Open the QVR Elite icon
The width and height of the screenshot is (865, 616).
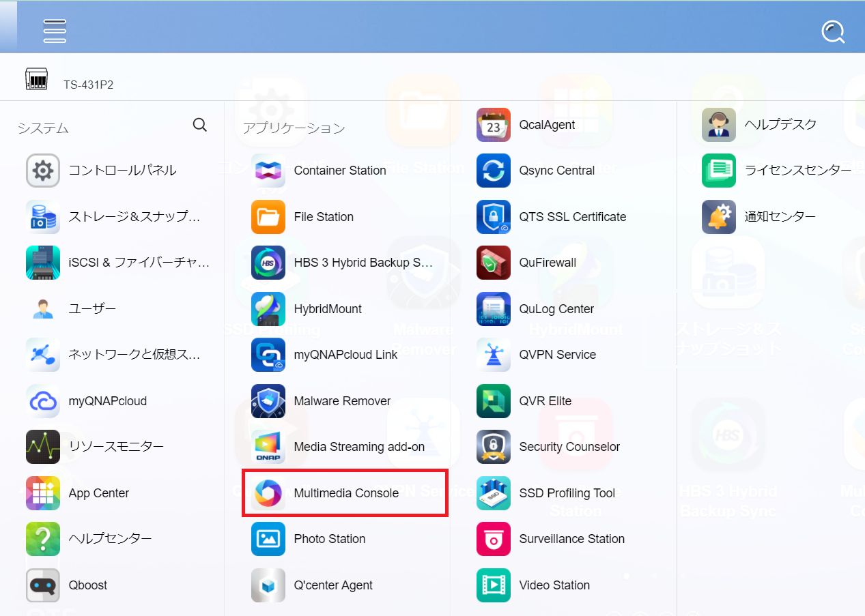494,401
